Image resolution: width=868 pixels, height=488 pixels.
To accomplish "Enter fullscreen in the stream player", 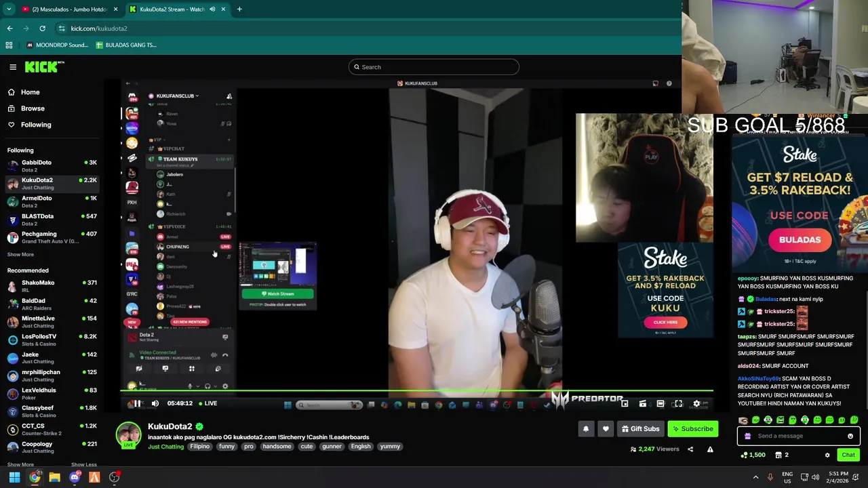I will point(677,403).
